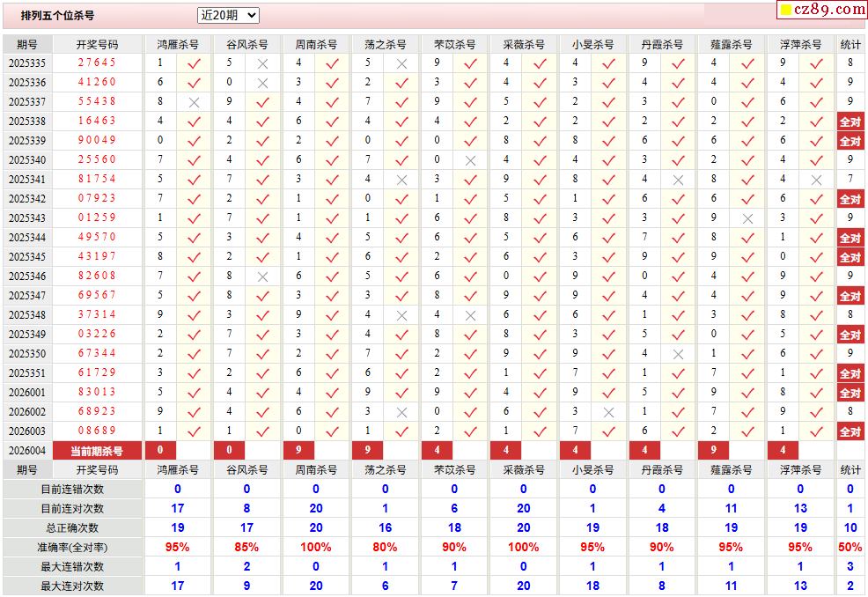Click the X mark in 蘋露杀号 for 2025343
The width and height of the screenshot is (868, 597).
pyautogui.click(x=747, y=218)
